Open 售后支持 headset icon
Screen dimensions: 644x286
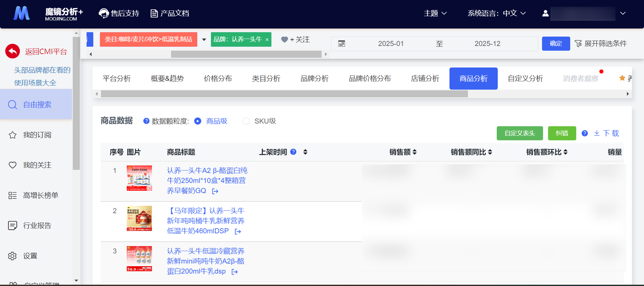[x=104, y=13]
